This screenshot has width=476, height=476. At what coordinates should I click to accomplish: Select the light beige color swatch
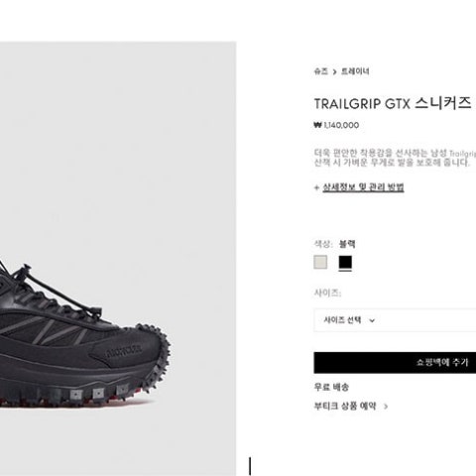[x=320, y=262]
